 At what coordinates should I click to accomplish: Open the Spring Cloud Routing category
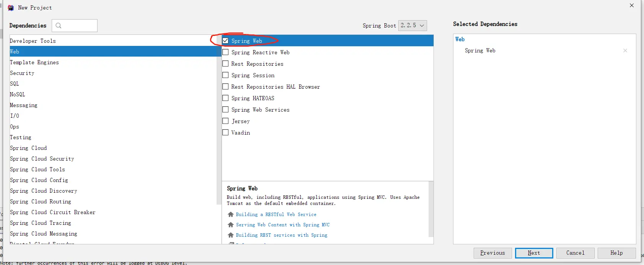pyautogui.click(x=113, y=202)
